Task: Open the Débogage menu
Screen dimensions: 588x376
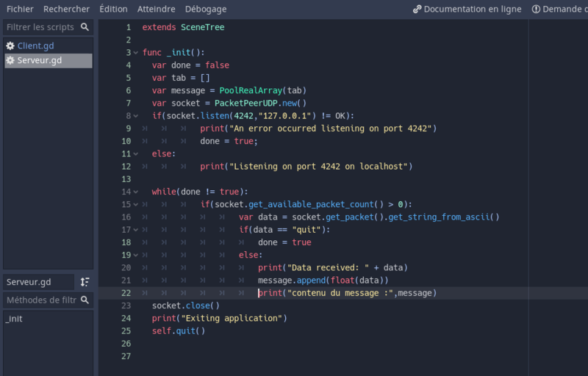Action: [206, 9]
